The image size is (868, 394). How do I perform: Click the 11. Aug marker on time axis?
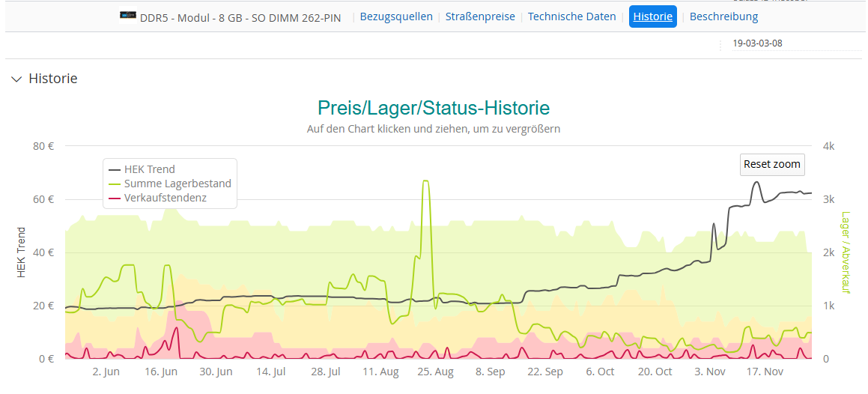point(380,372)
